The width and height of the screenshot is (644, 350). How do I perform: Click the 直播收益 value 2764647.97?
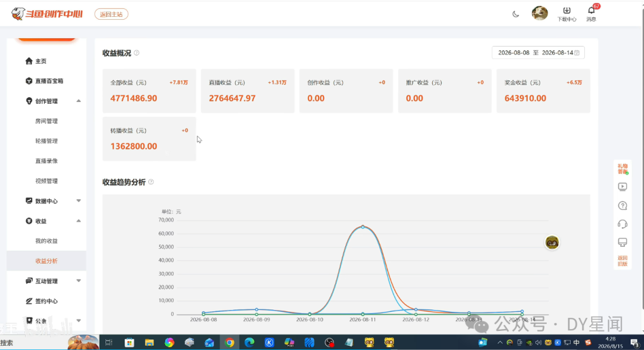coord(232,98)
